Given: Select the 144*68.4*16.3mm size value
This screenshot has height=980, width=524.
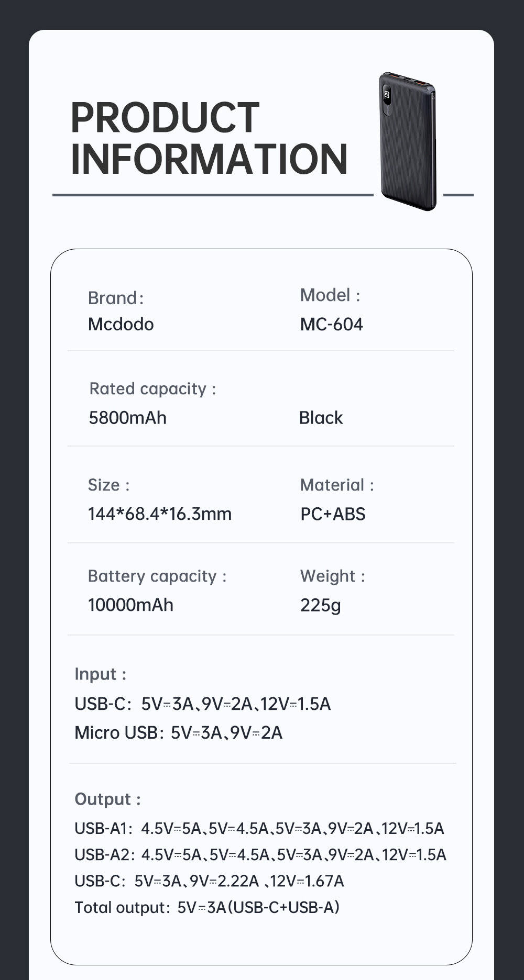Looking at the screenshot, I should click(x=159, y=514).
